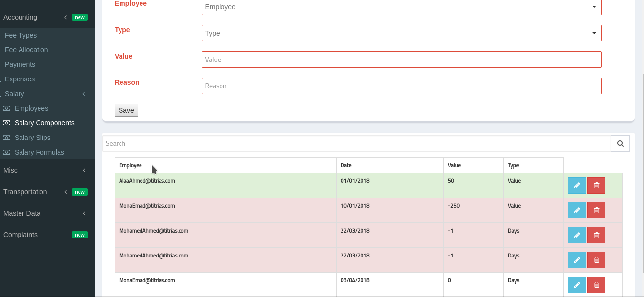Open Fee Types in the sidebar
644x297 pixels.
pos(20,35)
